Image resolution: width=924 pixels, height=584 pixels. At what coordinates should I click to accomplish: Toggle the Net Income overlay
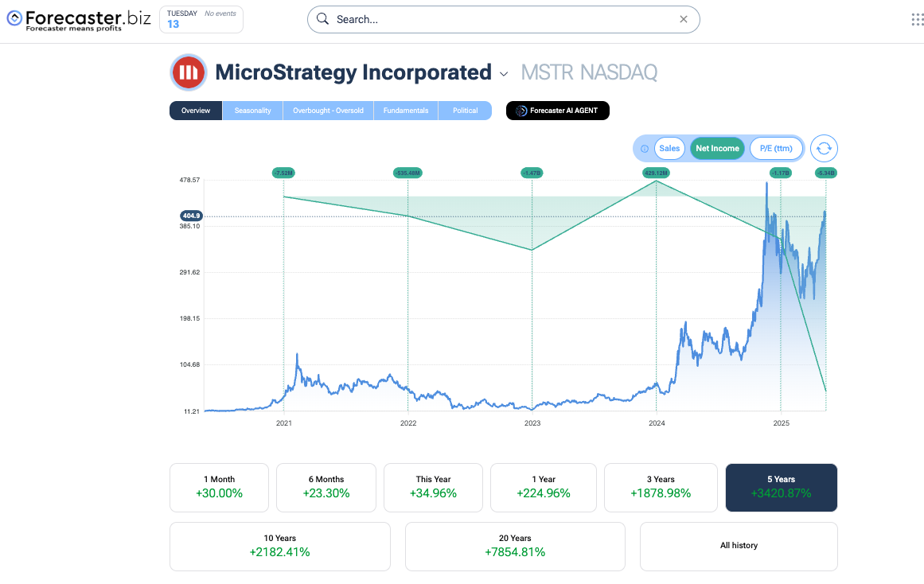(x=717, y=148)
